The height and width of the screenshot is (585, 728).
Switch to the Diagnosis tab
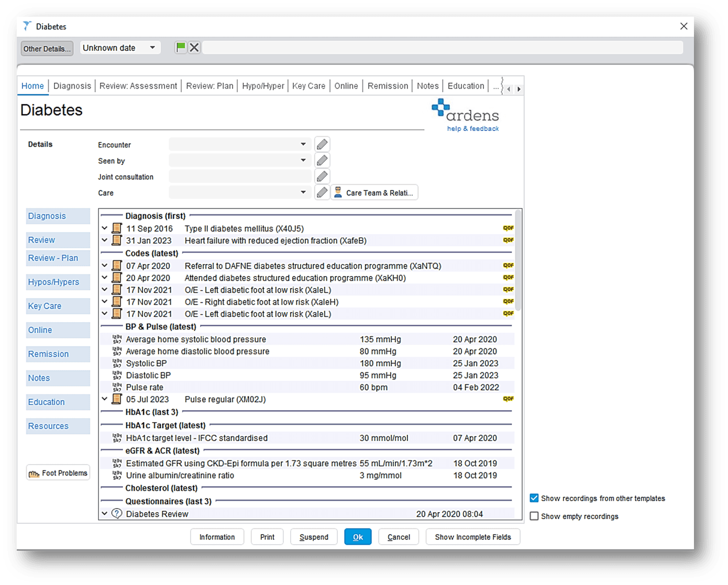click(72, 86)
